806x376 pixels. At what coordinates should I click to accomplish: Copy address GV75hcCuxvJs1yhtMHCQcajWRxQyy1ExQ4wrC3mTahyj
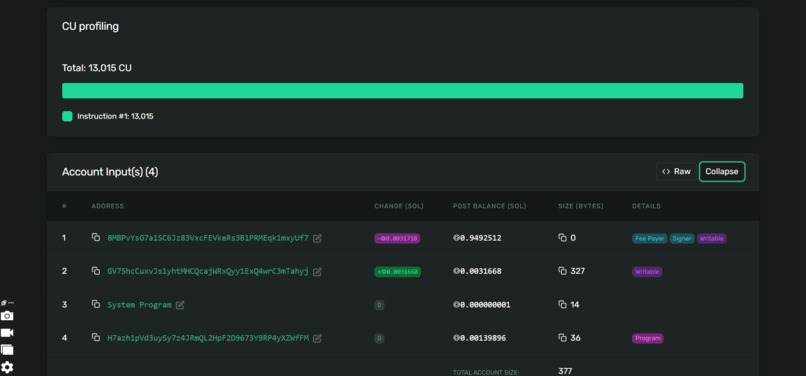(96, 271)
